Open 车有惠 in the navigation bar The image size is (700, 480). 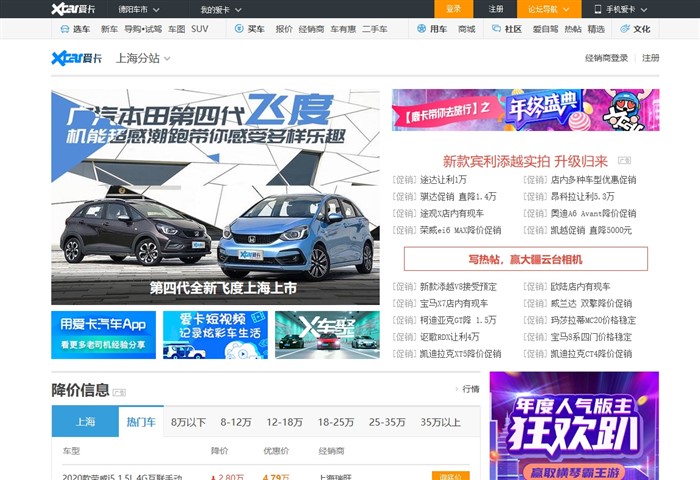click(343, 29)
